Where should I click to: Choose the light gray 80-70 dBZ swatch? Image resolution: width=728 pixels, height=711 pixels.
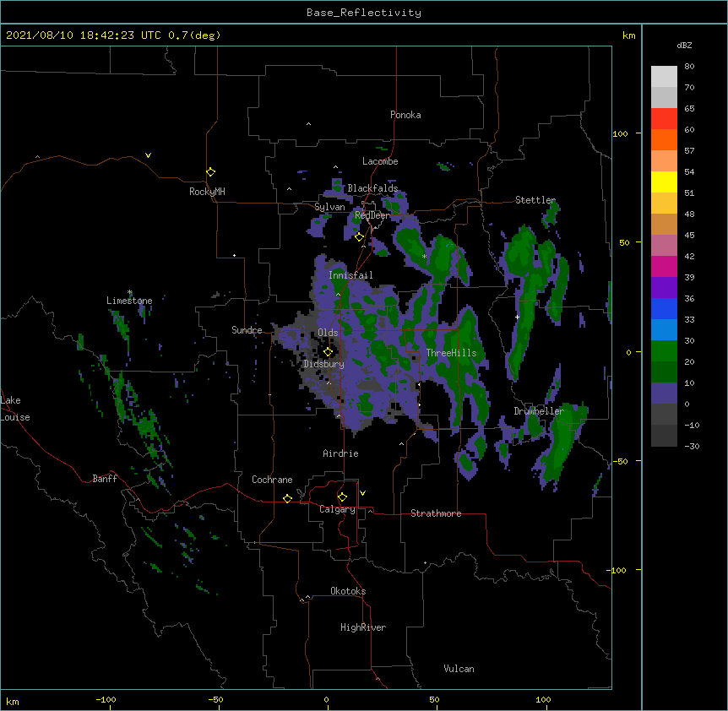click(664, 77)
